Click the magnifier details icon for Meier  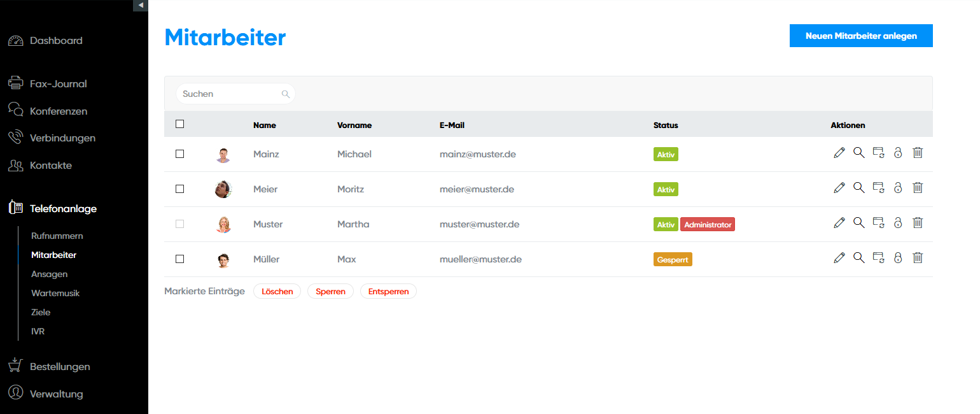click(x=859, y=188)
